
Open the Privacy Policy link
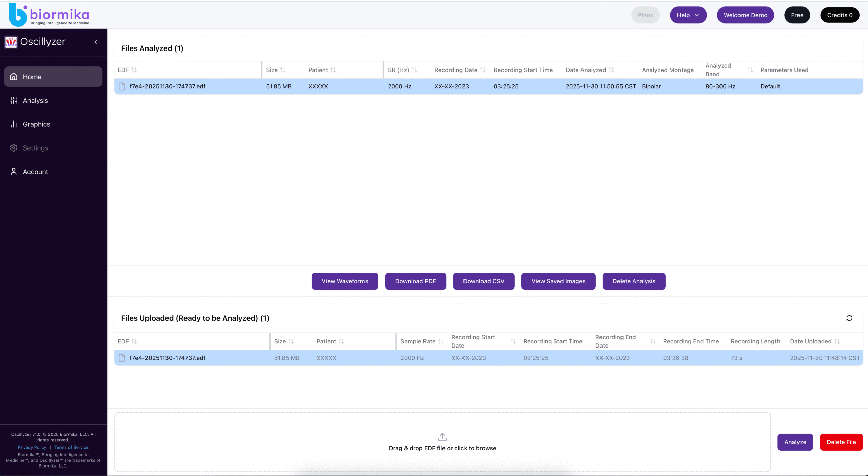(x=32, y=447)
